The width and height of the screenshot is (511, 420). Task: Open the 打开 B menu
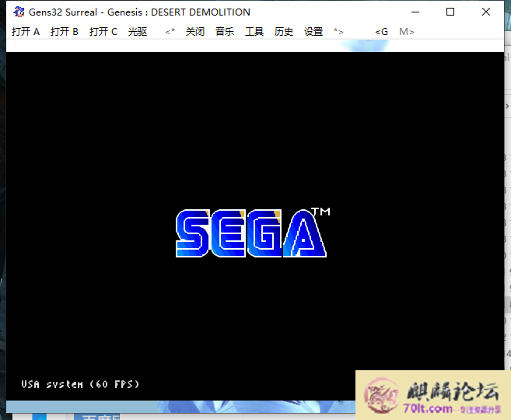tap(65, 32)
